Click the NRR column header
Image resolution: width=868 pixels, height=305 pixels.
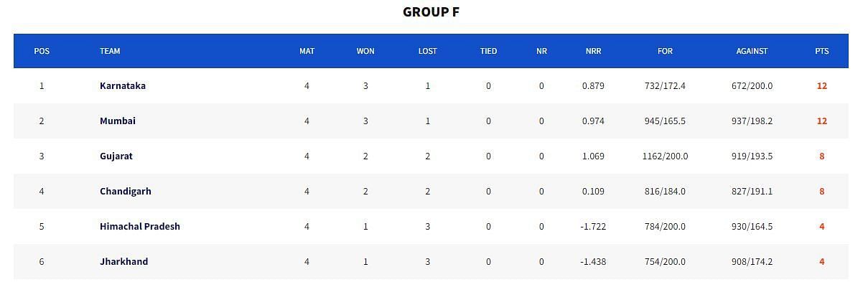click(593, 51)
